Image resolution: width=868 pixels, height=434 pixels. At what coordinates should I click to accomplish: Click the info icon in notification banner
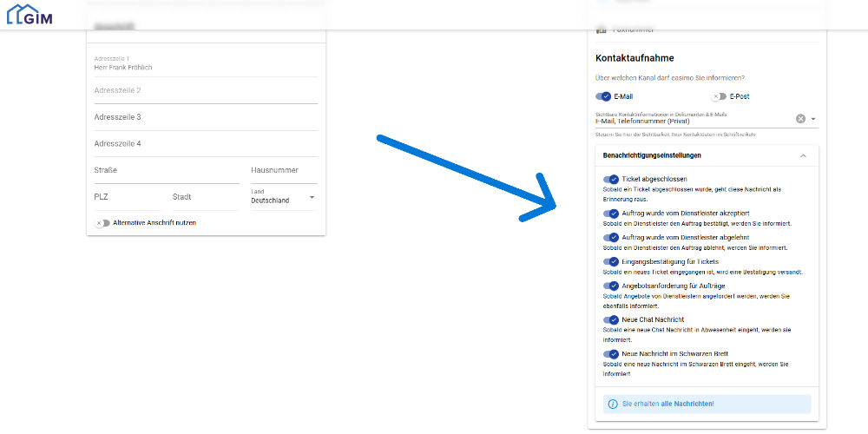(612, 404)
